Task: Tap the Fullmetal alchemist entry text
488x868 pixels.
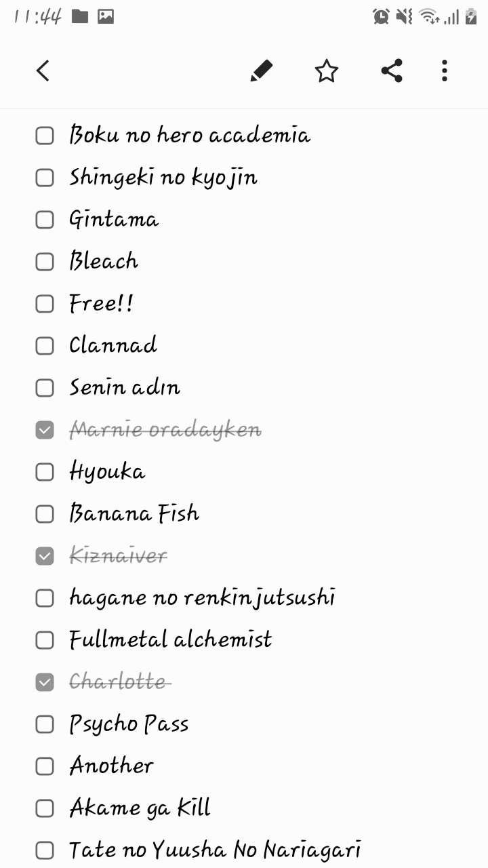Action: 171,640
